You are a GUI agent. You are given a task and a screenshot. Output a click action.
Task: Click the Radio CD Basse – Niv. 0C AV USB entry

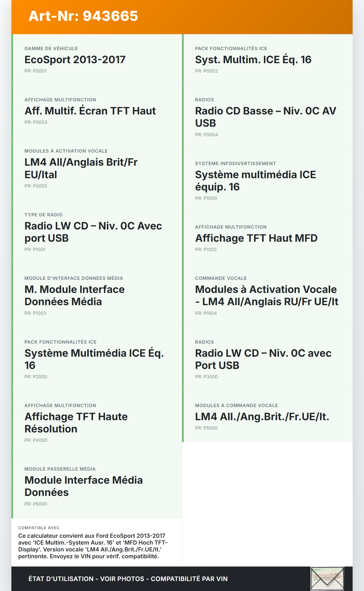pos(267,117)
